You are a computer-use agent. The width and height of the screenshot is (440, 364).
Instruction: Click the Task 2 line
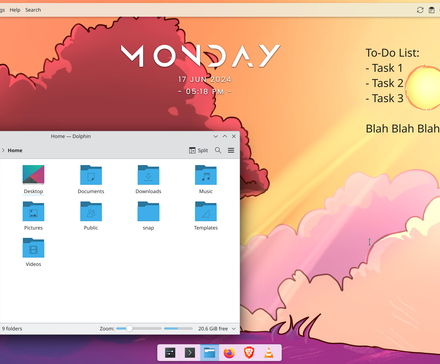(384, 83)
